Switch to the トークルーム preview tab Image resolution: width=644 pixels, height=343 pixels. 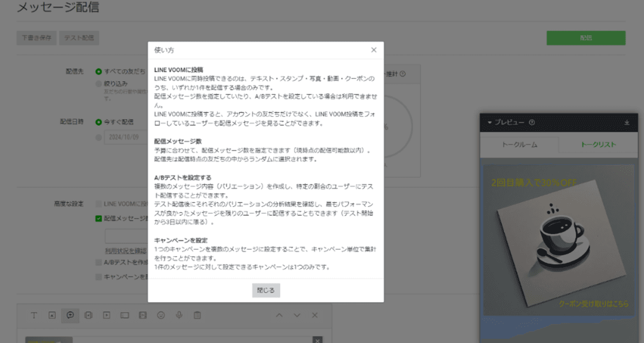(x=519, y=144)
